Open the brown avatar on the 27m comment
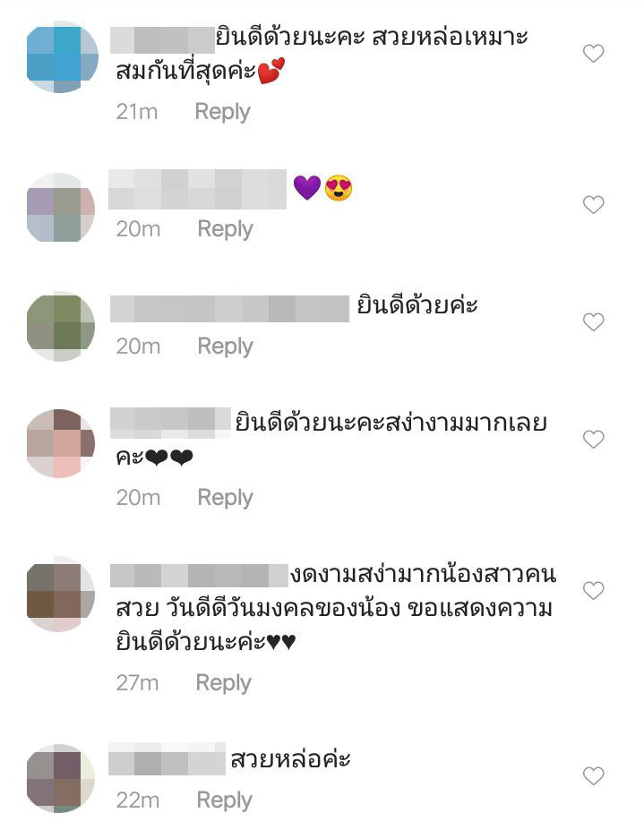The image size is (644, 830). (61, 594)
